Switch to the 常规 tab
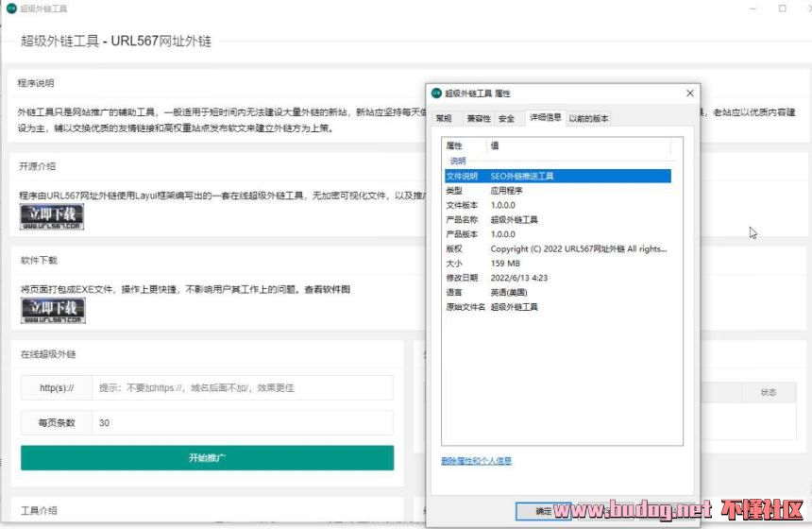This screenshot has height=529, width=812. click(x=444, y=119)
